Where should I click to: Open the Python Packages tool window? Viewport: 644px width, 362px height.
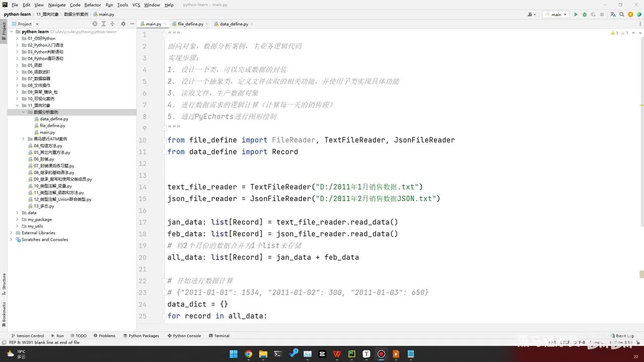click(x=140, y=336)
